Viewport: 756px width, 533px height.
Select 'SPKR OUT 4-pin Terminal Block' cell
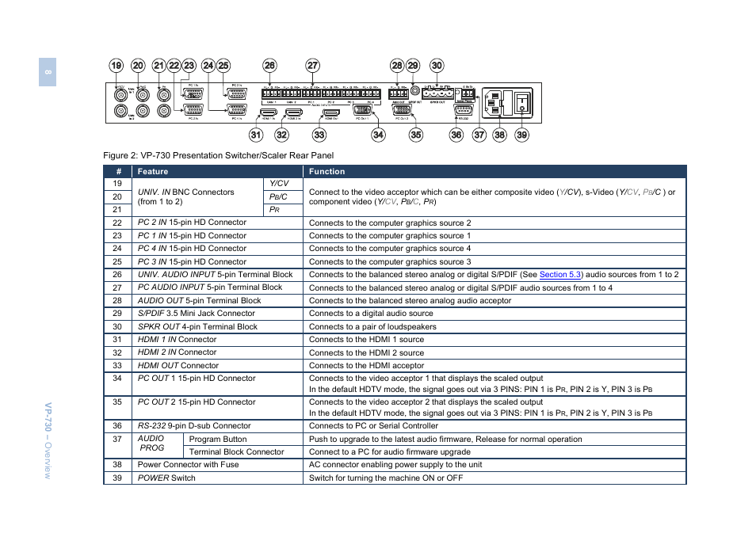click(x=217, y=327)
